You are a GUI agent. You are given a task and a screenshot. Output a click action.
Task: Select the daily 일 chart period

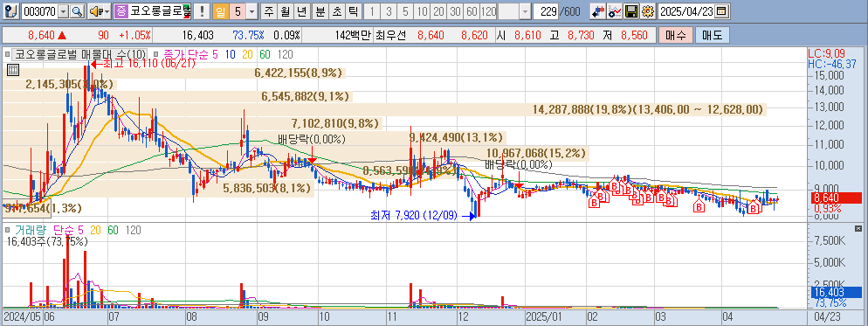click(220, 11)
